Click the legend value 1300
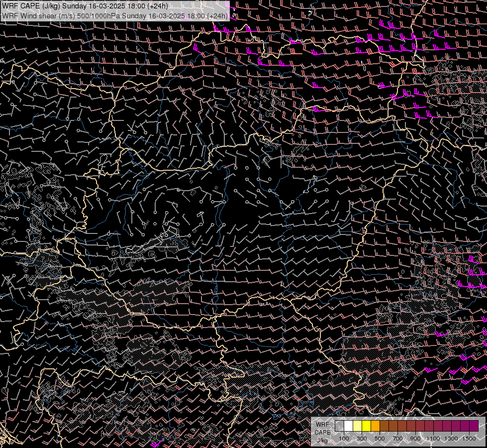The image size is (487, 448). pyautogui.click(x=451, y=439)
